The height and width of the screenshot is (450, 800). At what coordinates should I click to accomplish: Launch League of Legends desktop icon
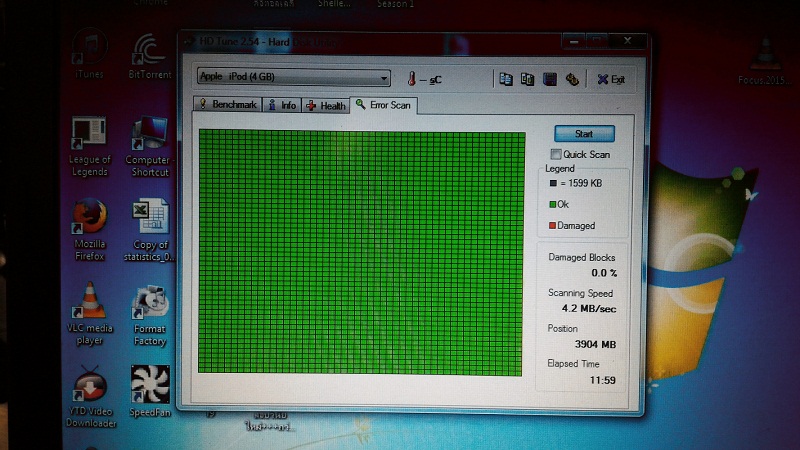[89, 146]
